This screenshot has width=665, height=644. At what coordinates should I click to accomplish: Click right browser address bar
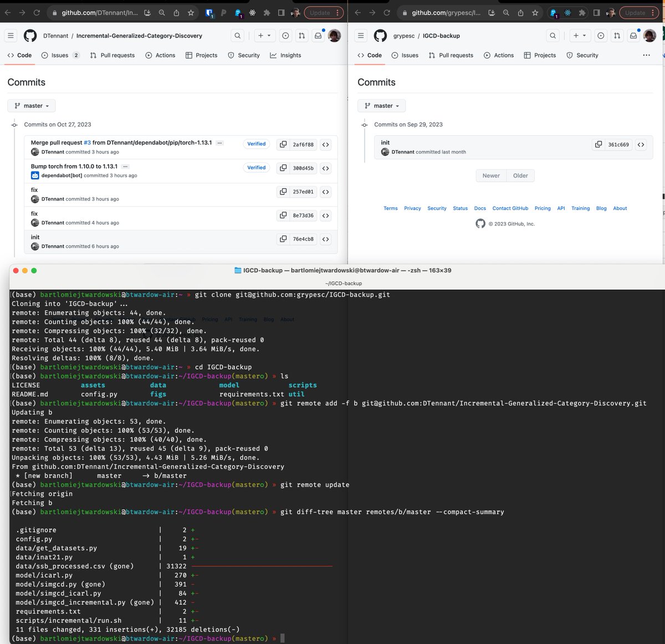point(446,12)
